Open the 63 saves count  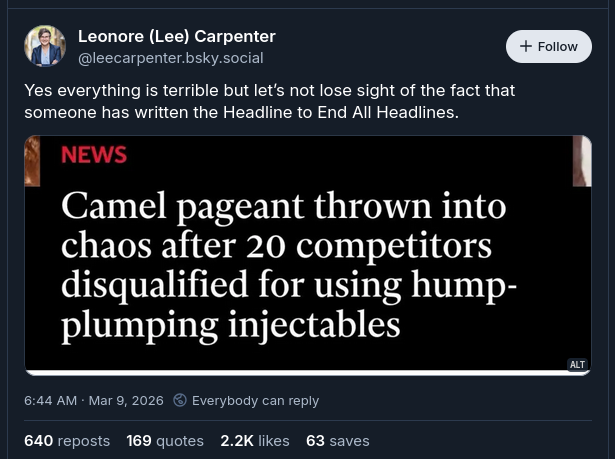tap(338, 440)
